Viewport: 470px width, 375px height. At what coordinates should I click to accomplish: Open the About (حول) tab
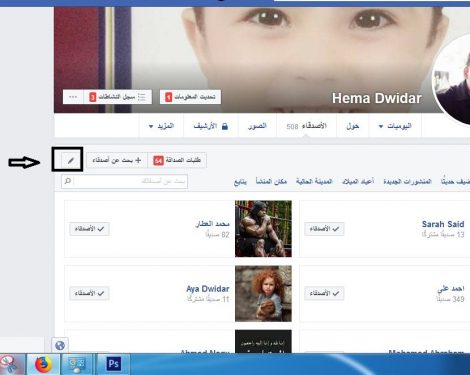(353, 126)
